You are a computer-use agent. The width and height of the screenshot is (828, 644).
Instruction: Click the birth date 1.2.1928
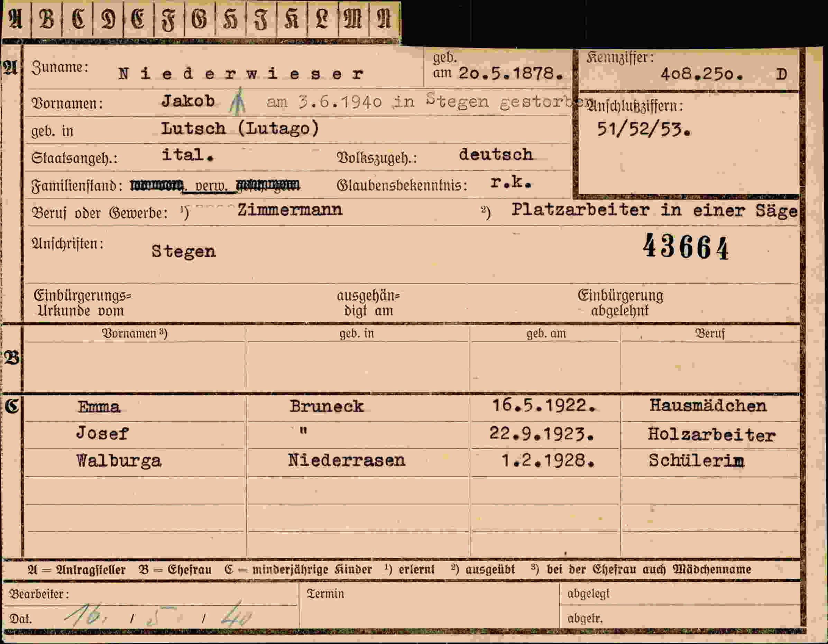click(x=548, y=461)
